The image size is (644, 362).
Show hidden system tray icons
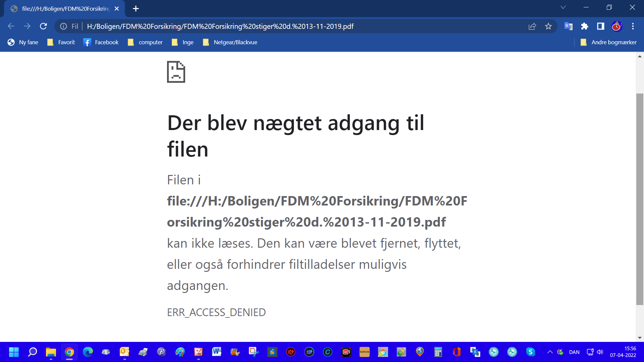[x=550, y=352]
